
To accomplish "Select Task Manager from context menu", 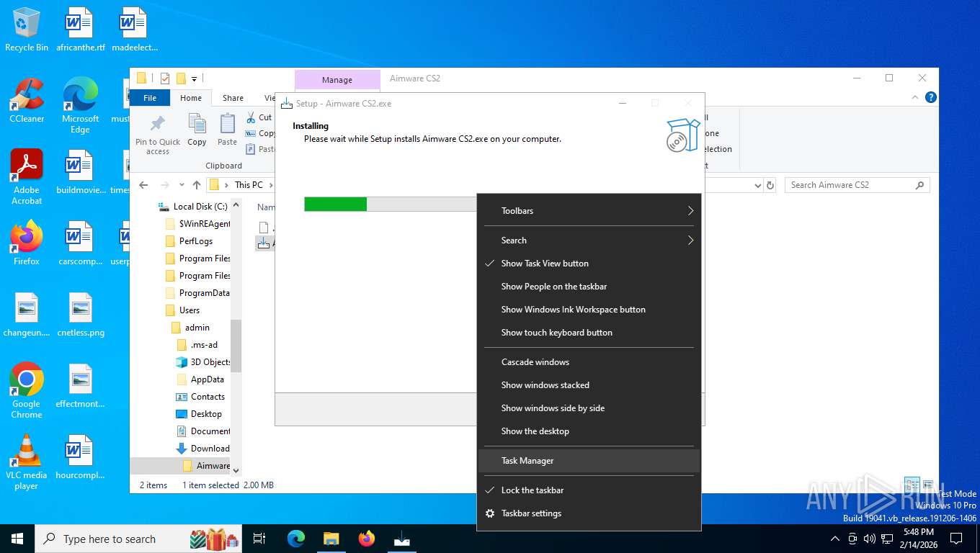I will (589, 461).
